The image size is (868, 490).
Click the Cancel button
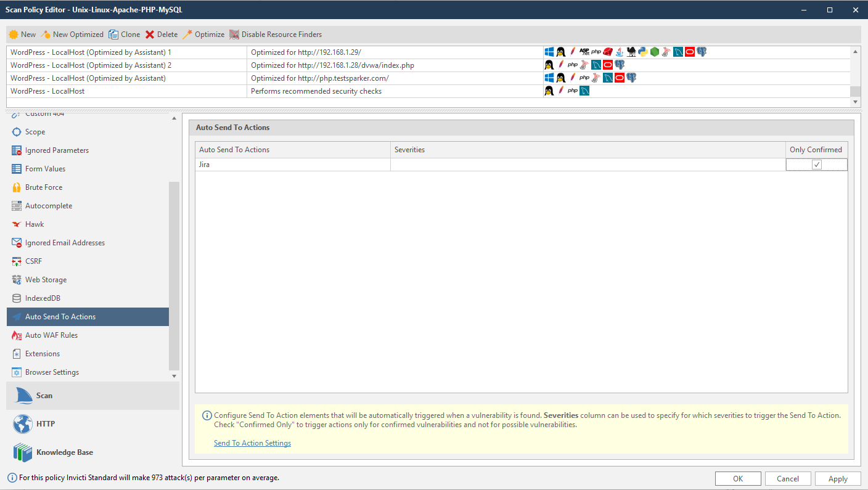pyautogui.click(x=787, y=478)
